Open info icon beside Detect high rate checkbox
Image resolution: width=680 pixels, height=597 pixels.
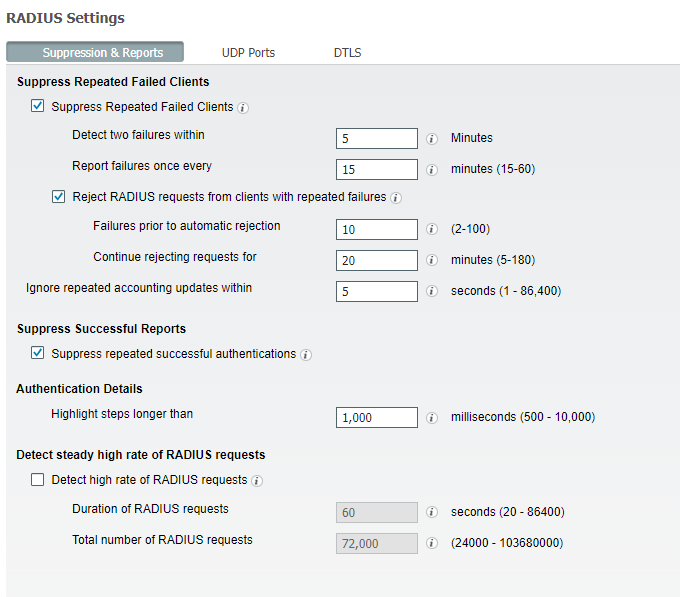click(257, 481)
